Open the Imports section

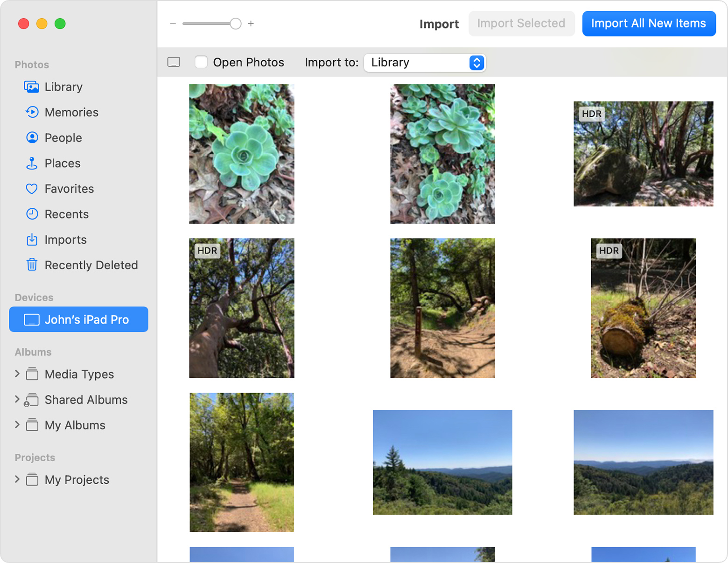(65, 239)
